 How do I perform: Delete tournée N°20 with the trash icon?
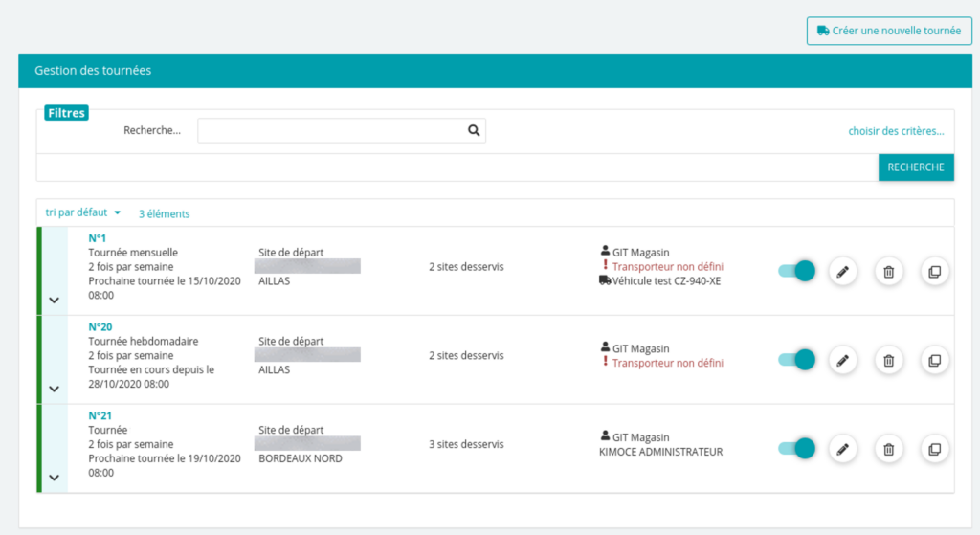888,361
